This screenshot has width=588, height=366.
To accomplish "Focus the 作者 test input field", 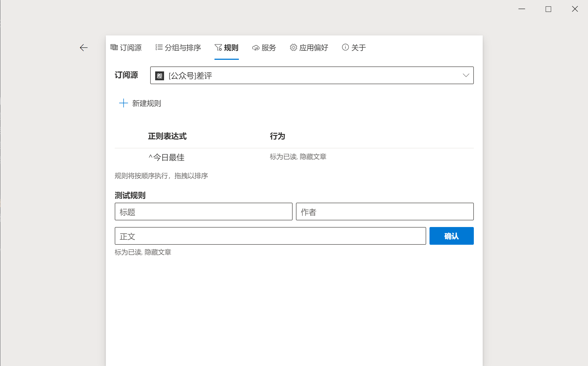I will [x=385, y=212].
